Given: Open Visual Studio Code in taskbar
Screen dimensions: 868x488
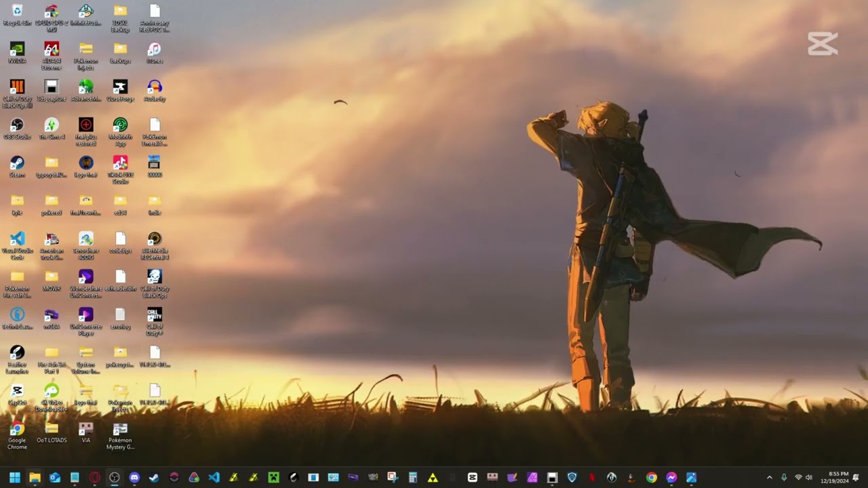Looking at the screenshot, I should (214, 477).
